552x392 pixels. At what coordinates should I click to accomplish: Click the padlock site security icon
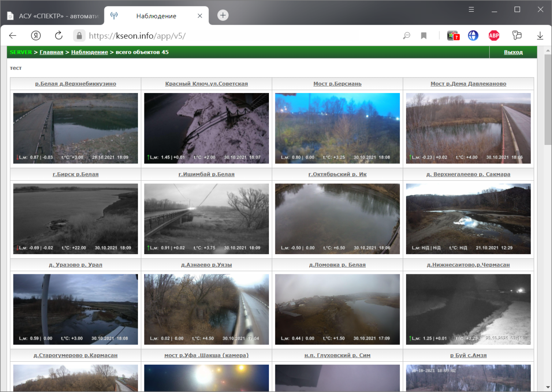(79, 36)
